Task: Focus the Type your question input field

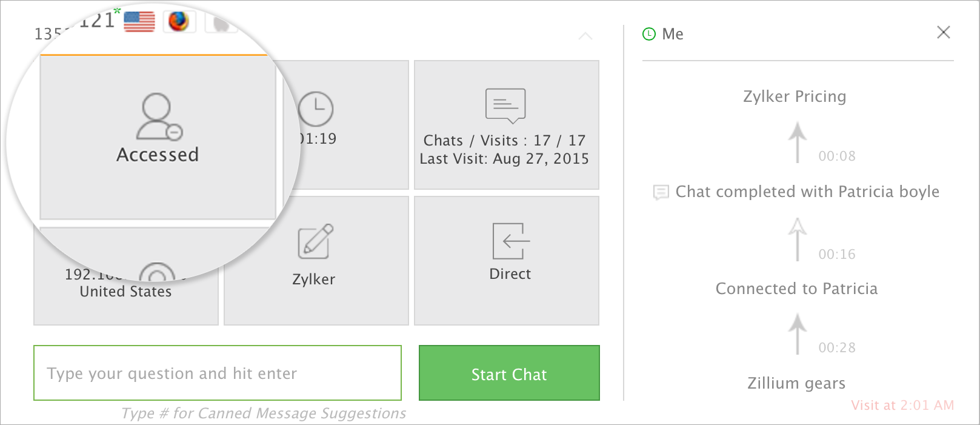Action: [218, 373]
